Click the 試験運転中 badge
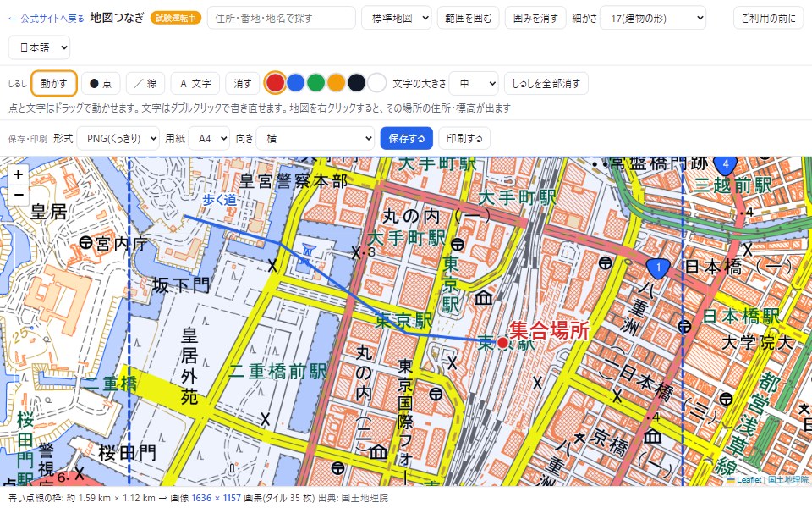Image resolution: width=812 pixels, height=508 pixels. (x=176, y=18)
